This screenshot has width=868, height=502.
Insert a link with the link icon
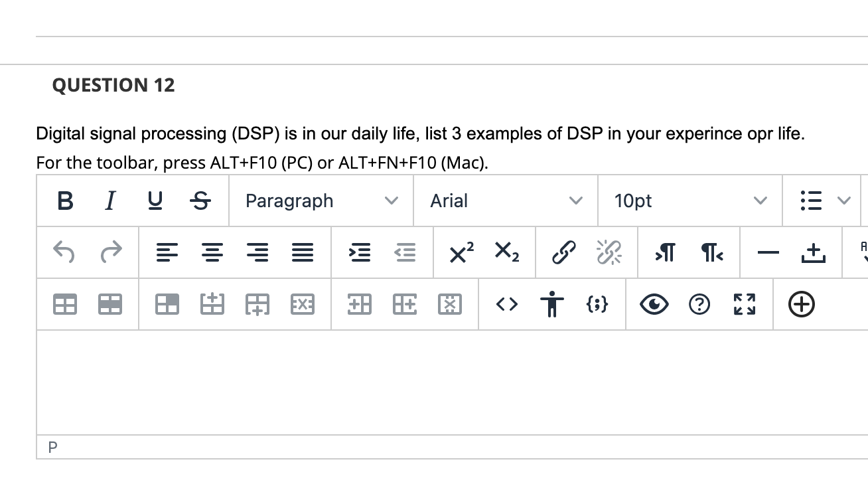pos(563,252)
